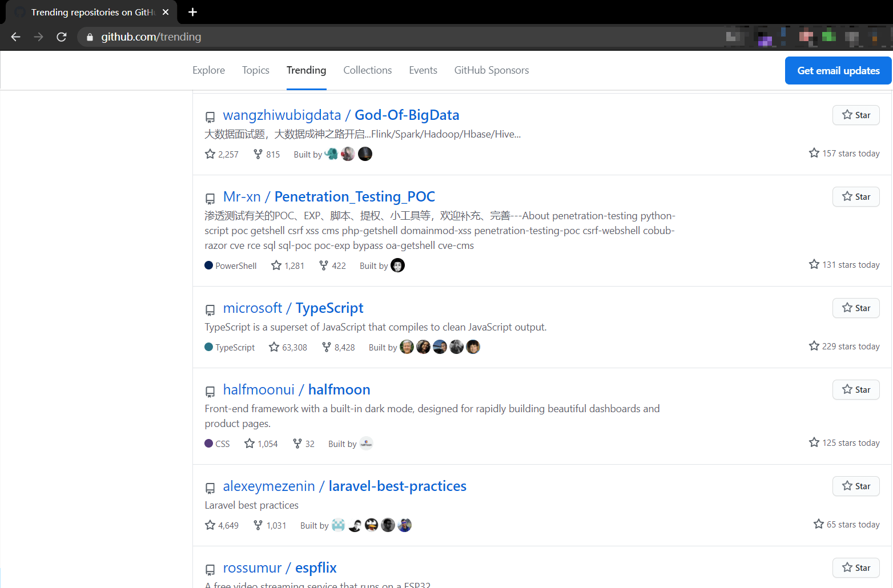Screen dimensions: 893x588
Task: Open the Collections tab
Action: pyautogui.click(x=367, y=70)
